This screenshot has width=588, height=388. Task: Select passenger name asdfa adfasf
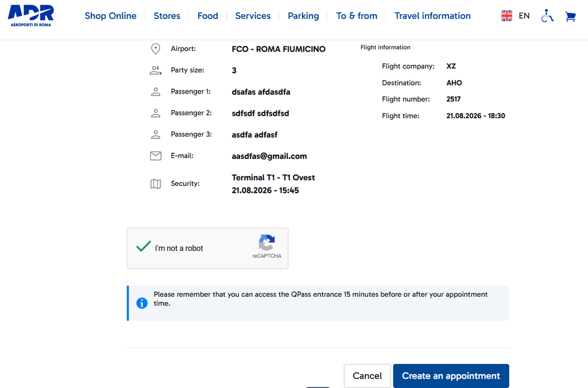pos(254,134)
